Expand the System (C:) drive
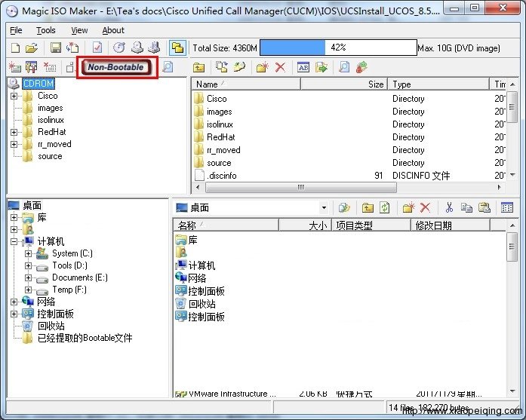Viewport: 526px width, 420px height. [29, 254]
